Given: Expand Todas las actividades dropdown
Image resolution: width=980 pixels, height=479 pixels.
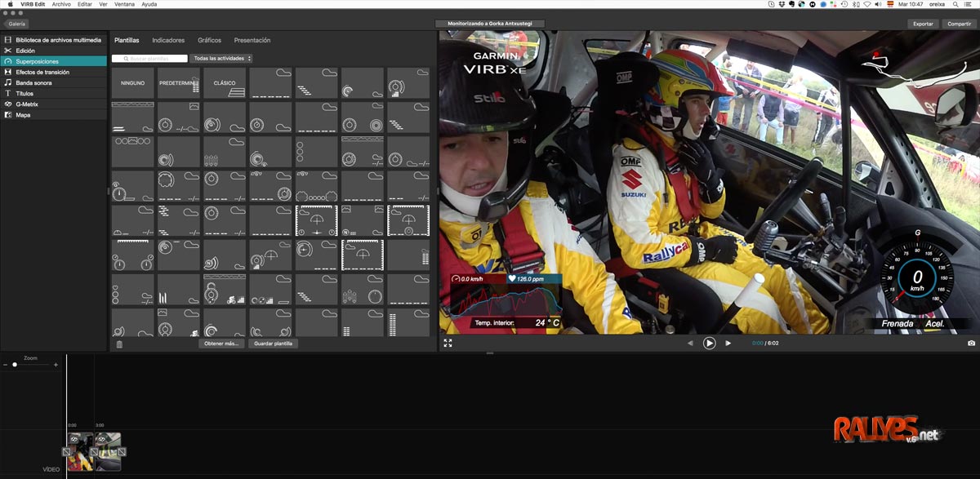Looking at the screenshot, I should coord(221,59).
